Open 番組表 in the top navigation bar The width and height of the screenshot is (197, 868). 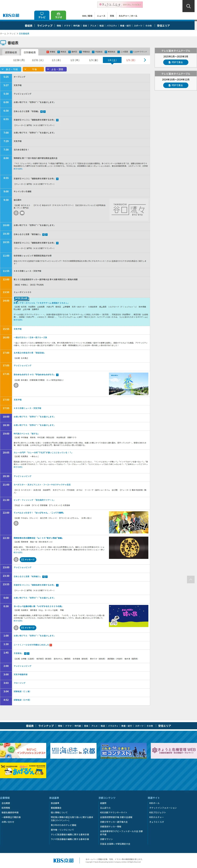(29, 26)
